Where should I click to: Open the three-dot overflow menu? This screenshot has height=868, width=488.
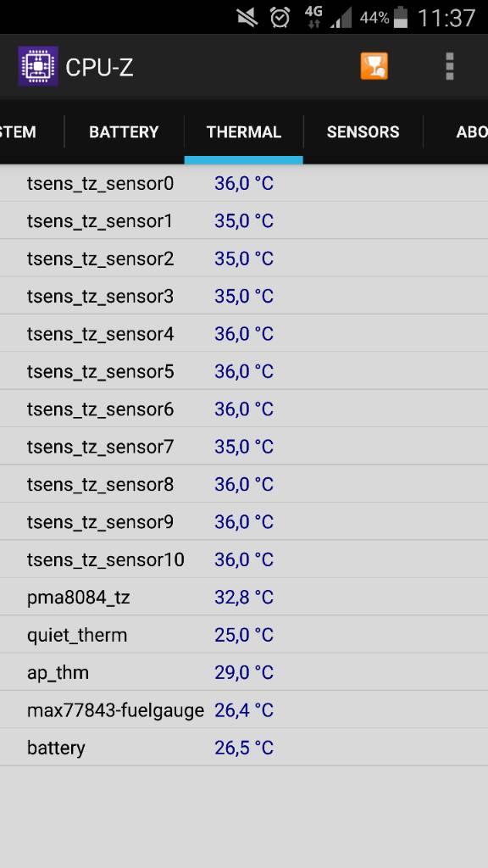tap(449, 66)
